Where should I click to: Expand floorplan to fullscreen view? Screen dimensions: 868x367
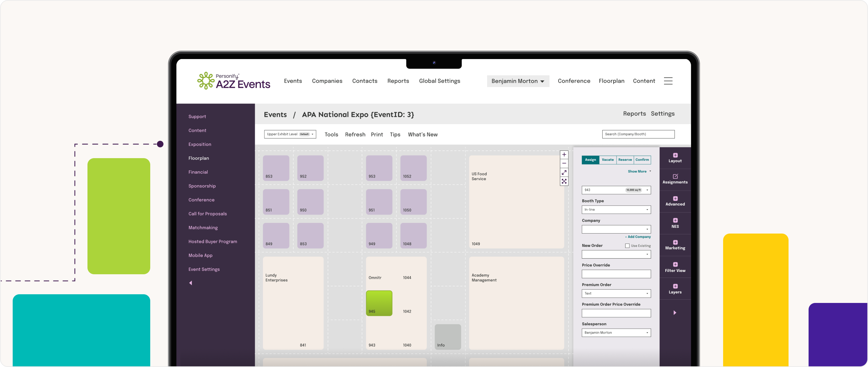(564, 172)
